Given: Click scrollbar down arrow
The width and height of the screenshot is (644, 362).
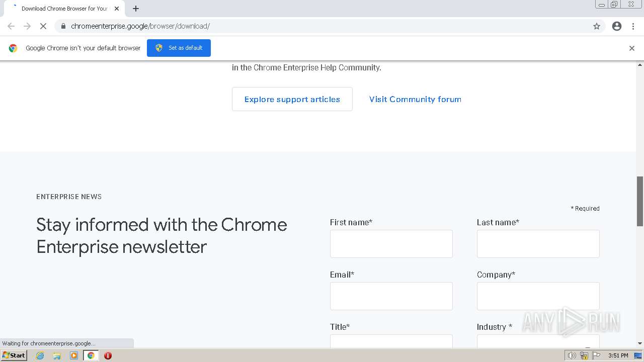Looking at the screenshot, I should click(x=640, y=343).
